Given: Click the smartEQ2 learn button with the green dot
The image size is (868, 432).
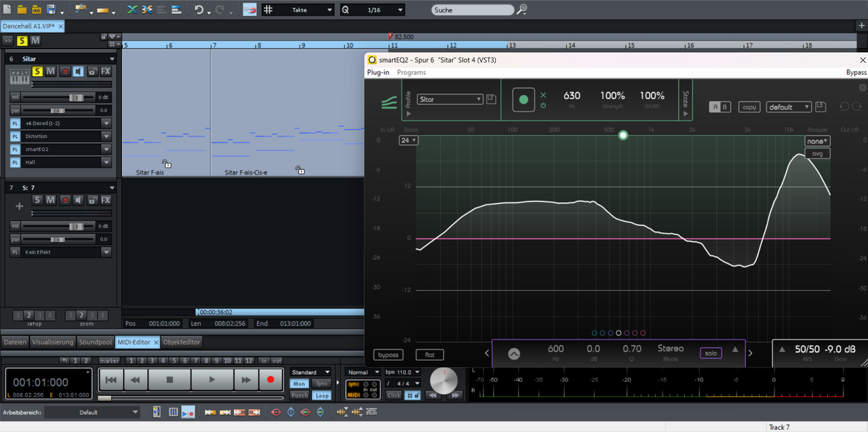Looking at the screenshot, I should pos(524,100).
